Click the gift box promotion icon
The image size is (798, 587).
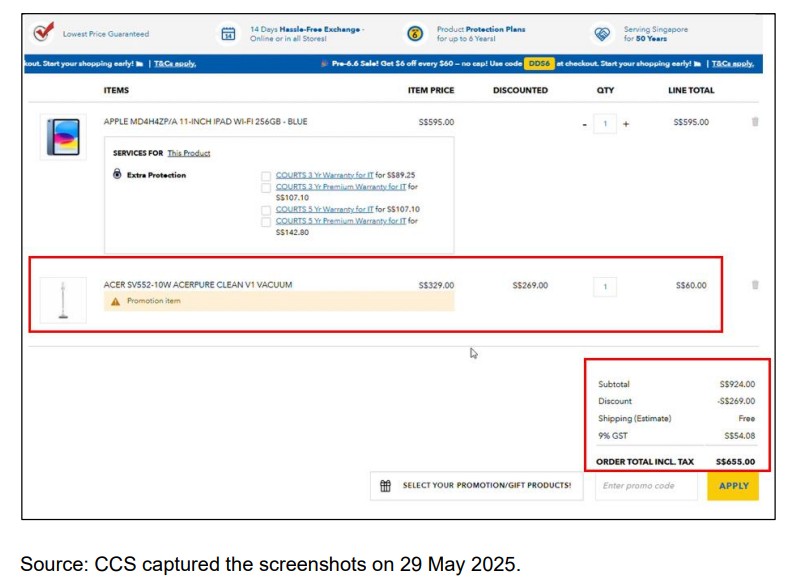[386, 486]
